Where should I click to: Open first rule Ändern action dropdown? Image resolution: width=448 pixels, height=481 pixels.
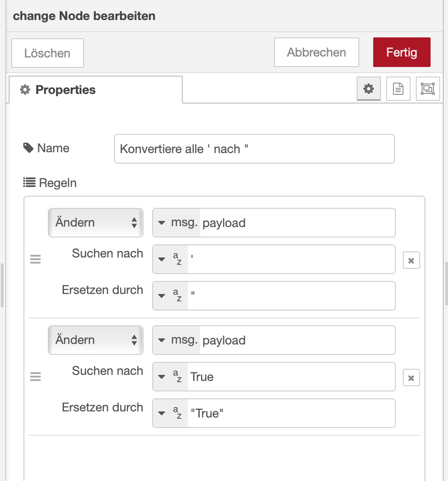pos(95,222)
